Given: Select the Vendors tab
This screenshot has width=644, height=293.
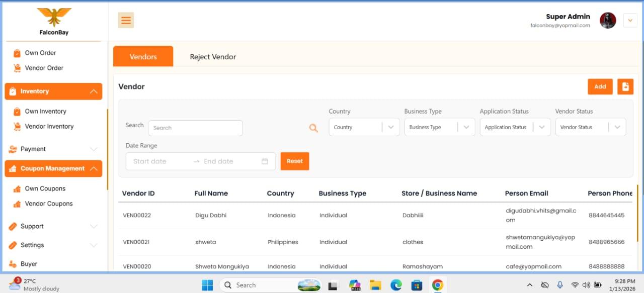Looking at the screenshot, I should click(143, 56).
